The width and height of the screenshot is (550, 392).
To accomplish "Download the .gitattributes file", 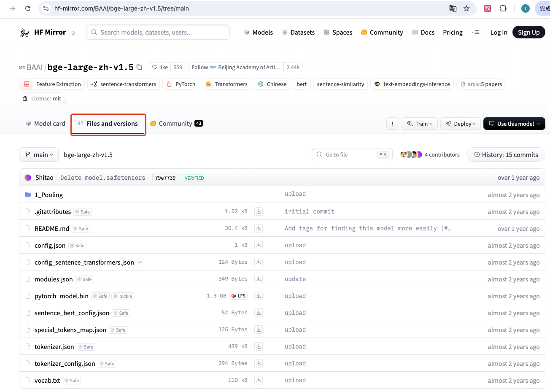I will pyautogui.click(x=259, y=211).
